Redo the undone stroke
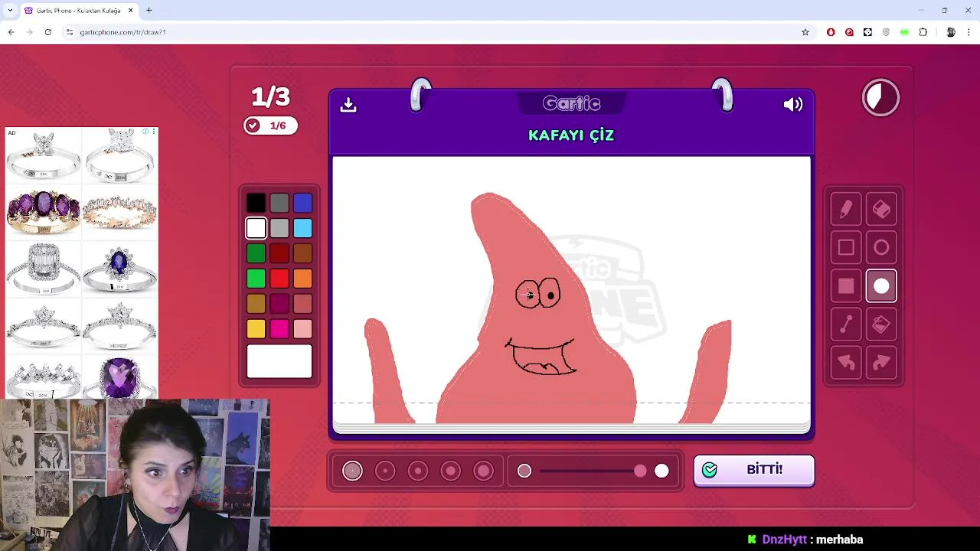The height and width of the screenshot is (551, 980). pos(881,363)
